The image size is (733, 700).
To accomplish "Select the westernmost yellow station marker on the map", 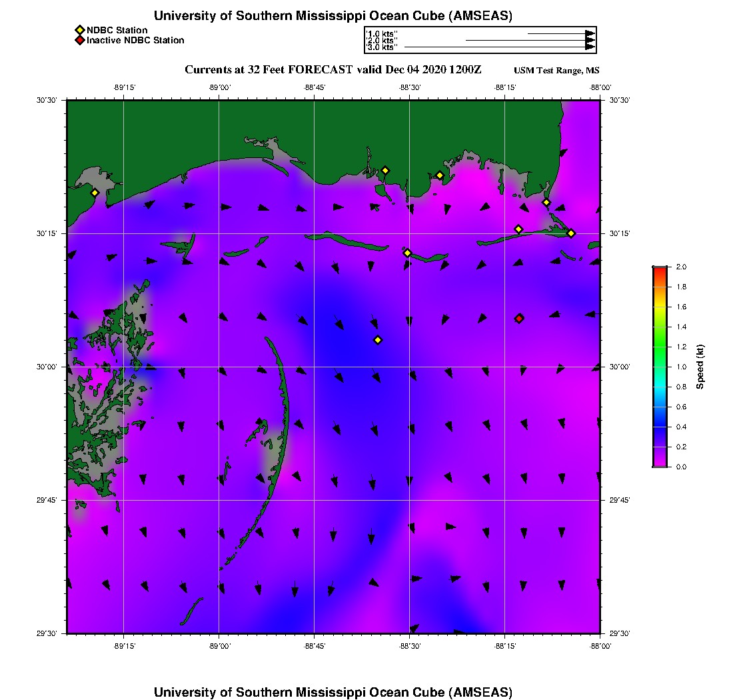I will click(95, 193).
